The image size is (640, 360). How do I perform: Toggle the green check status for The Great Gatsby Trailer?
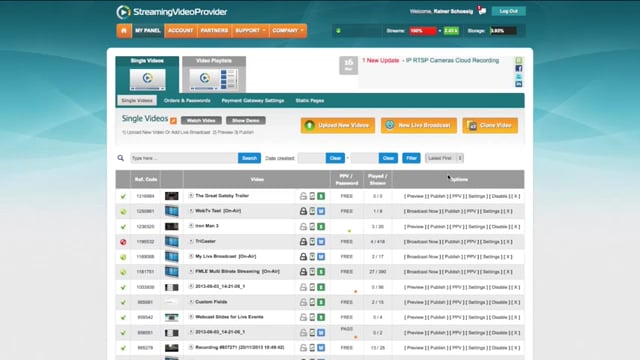123,196
